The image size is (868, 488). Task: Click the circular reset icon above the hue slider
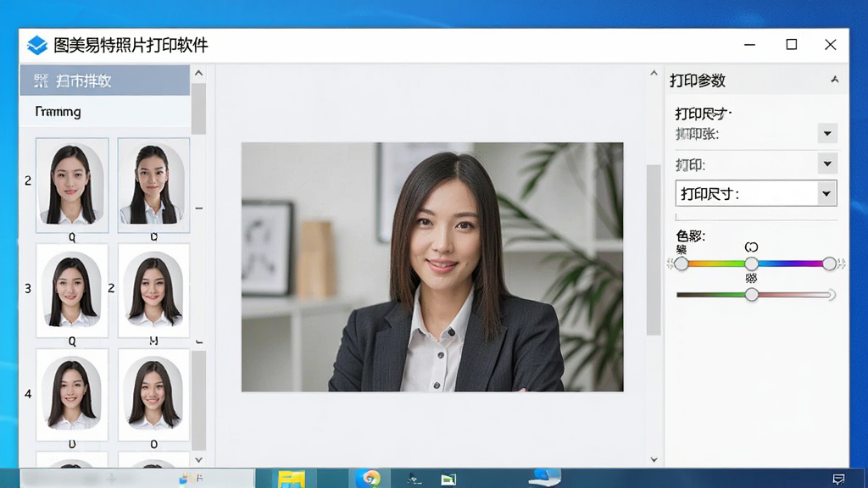(x=751, y=247)
